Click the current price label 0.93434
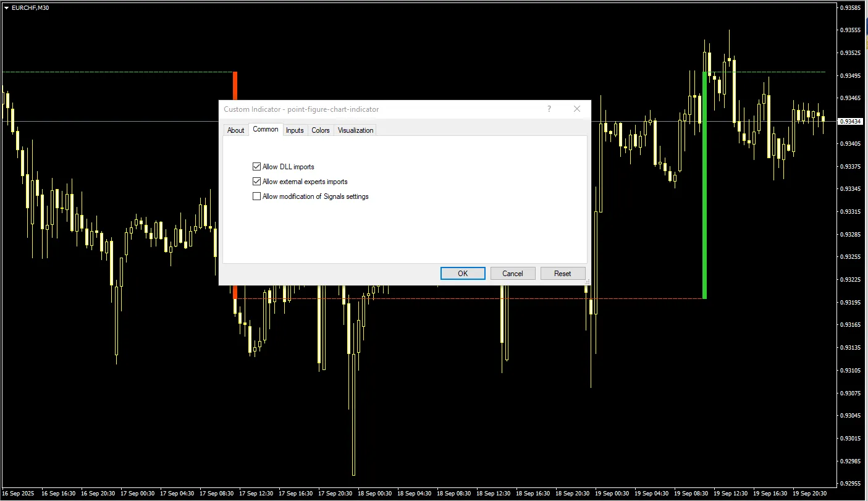Screen dimensions: 868x501 pos(850,121)
